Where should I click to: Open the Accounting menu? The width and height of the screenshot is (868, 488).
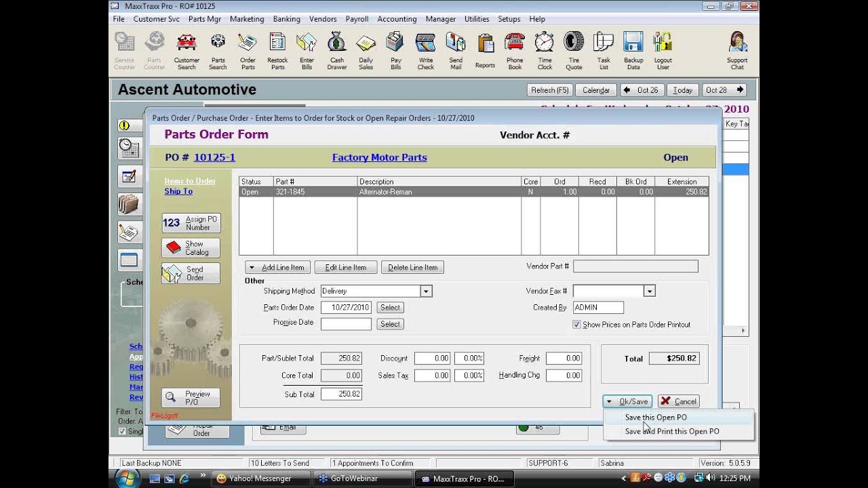pos(397,19)
